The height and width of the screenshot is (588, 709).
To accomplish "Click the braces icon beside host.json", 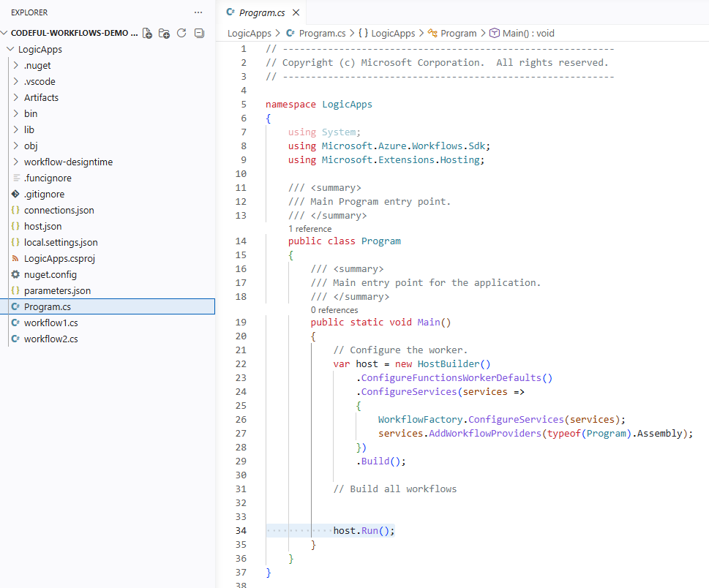I will click(15, 226).
